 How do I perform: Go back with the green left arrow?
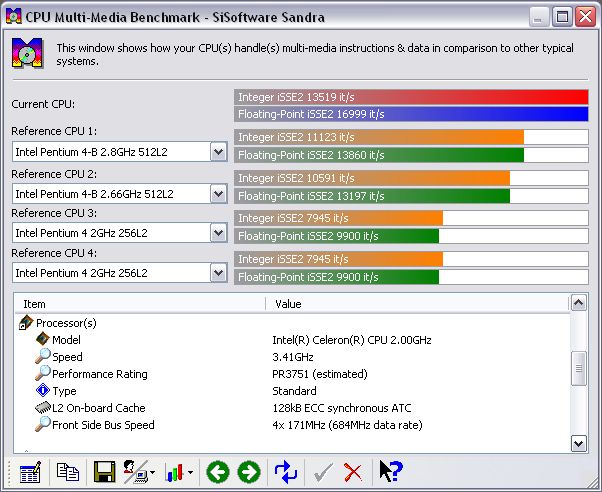[x=218, y=472]
